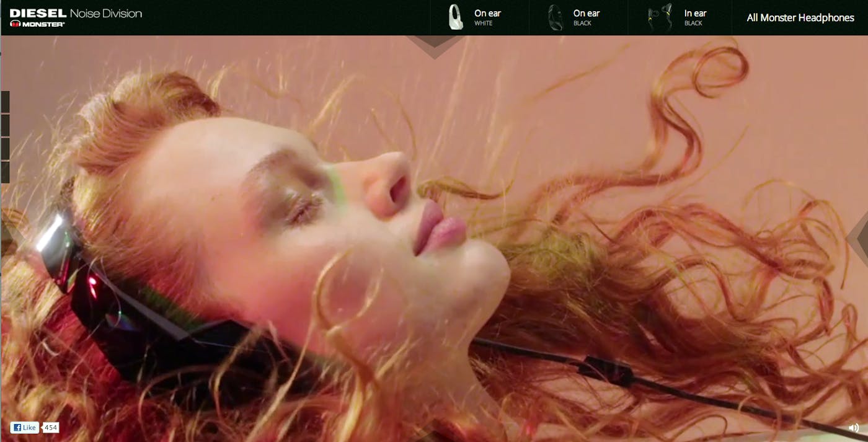Image resolution: width=868 pixels, height=442 pixels.
Task: Click the DIESEL logo
Action: (38, 13)
